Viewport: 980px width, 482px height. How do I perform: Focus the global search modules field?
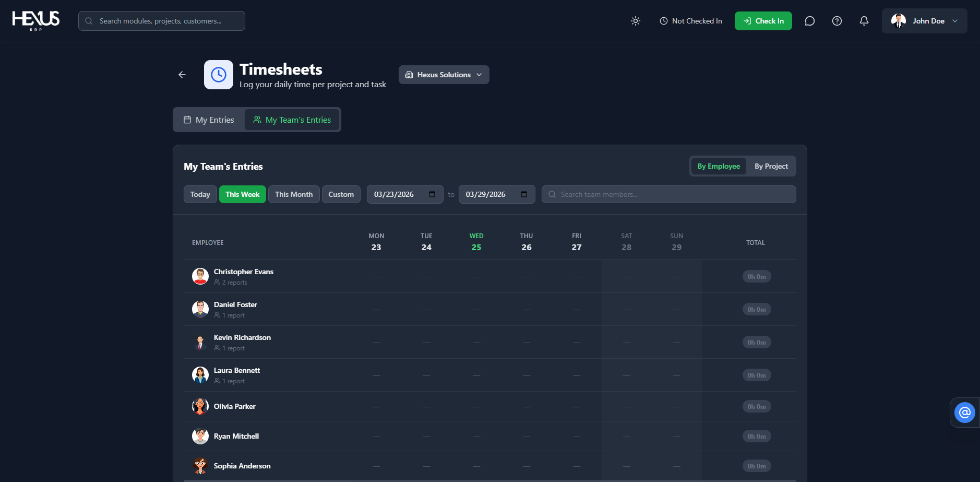[162, 21]
